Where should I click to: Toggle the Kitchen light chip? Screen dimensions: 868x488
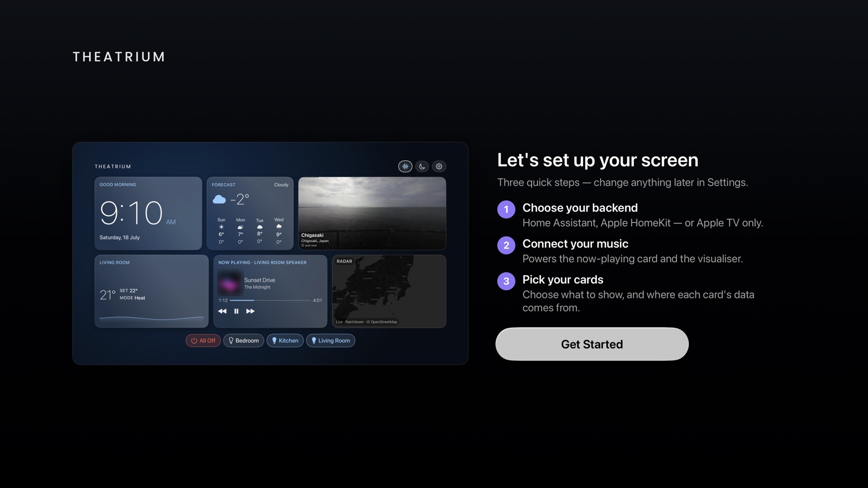tap(285, 341)
